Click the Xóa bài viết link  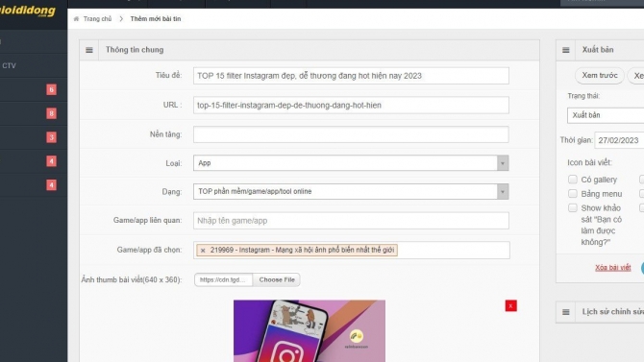(x=613, y=268)
